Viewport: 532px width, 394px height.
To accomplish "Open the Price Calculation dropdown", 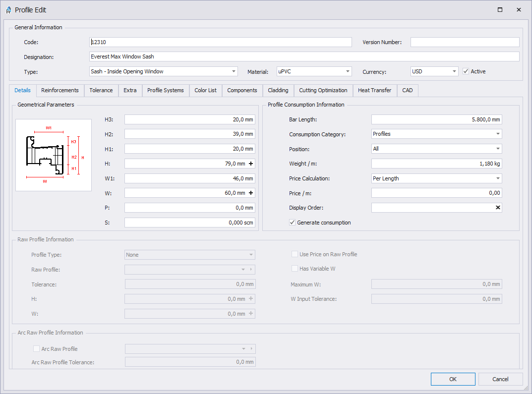I will [x=497, y=178].
